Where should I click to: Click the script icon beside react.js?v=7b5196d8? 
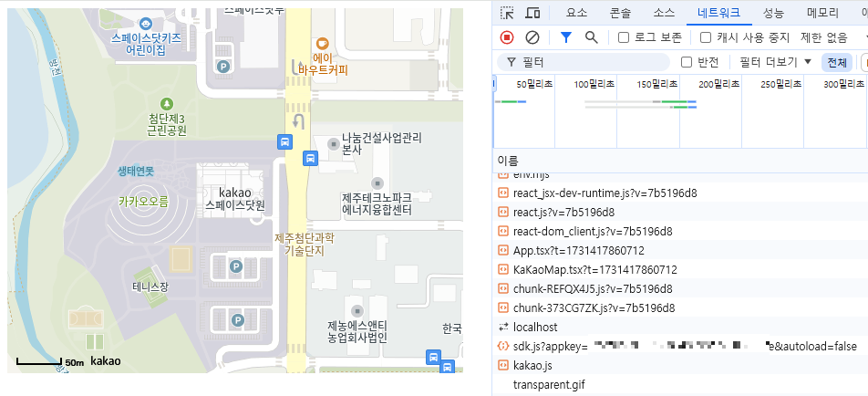pyautogui.click(x=502, y=212)
